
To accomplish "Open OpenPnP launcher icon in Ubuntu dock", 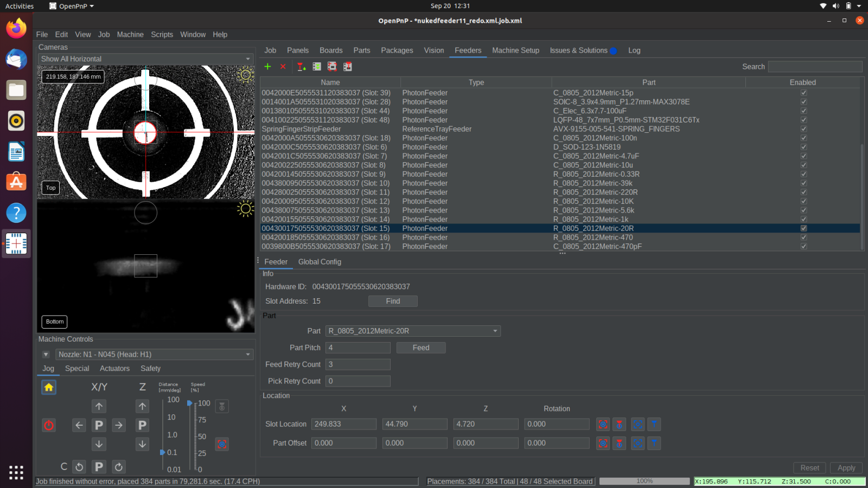I will pyautogui.click(x=16, y=244).
